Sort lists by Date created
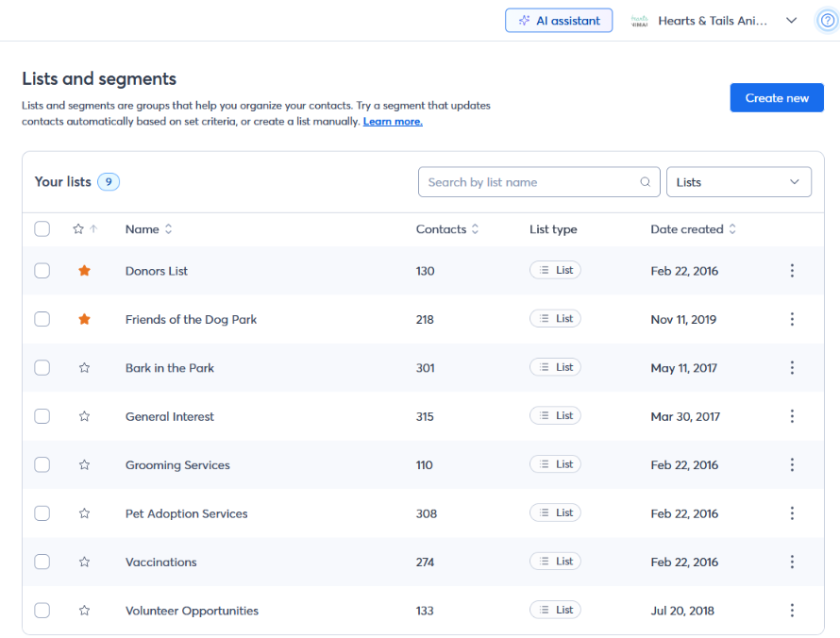Viewport: 840px width, 638px height. coord(693,228)
